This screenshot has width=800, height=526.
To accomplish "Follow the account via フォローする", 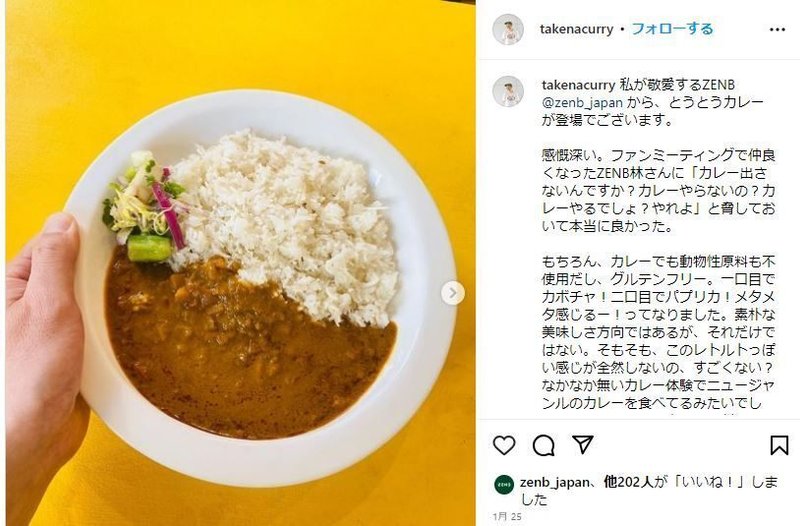I will pyautogui.click(x=672, y=29).
